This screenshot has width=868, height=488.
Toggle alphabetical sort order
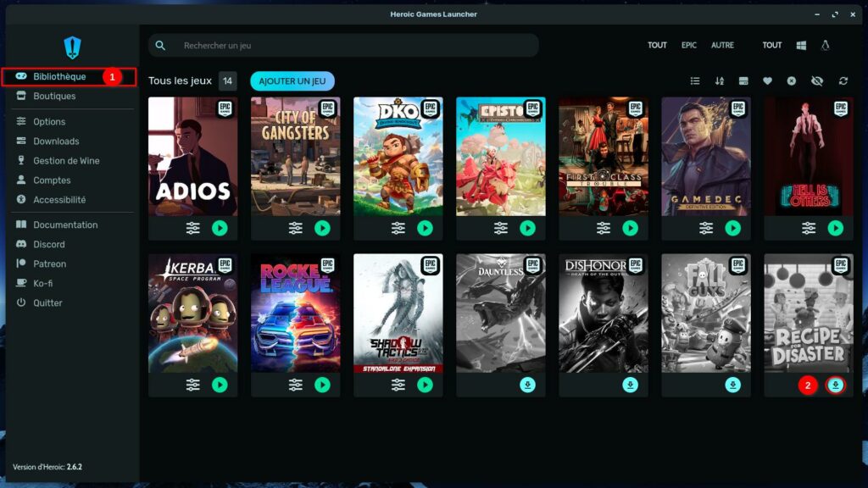720,81
